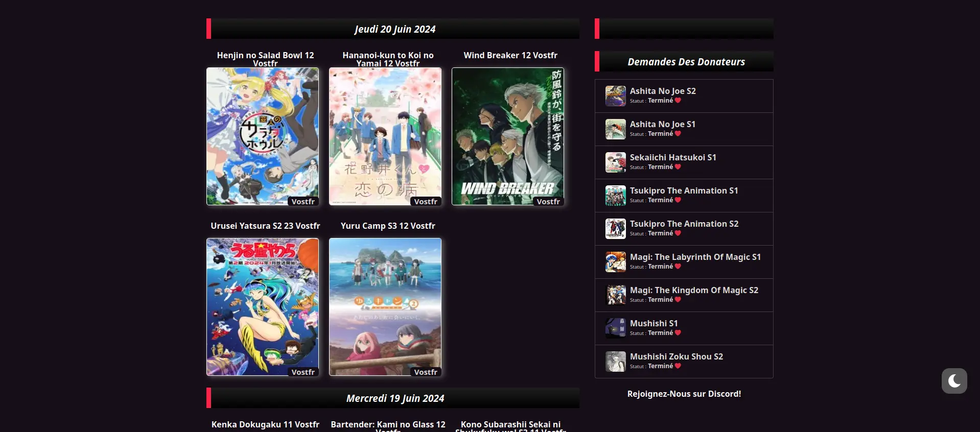Click the Wind Breaker 12 Vostfr title
The height and width of the screenshot is (432, 980).
click(510, 55)
